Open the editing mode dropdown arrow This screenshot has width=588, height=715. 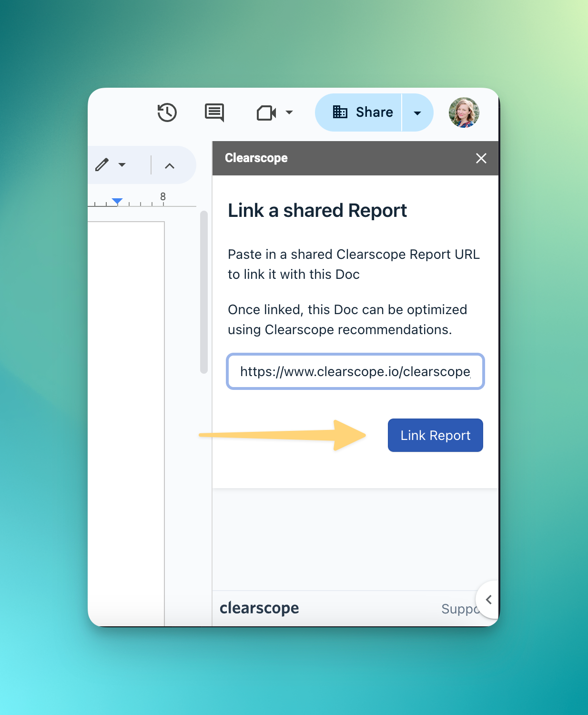coord(122,165)
